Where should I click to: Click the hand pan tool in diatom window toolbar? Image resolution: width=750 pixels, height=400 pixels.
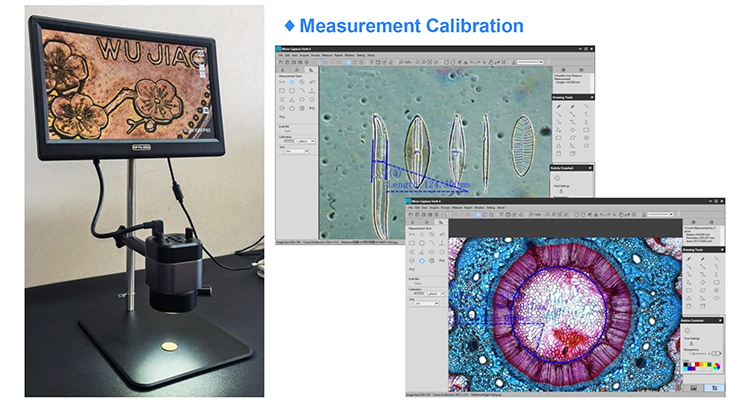pyautogui.click(x=491, y=62)
